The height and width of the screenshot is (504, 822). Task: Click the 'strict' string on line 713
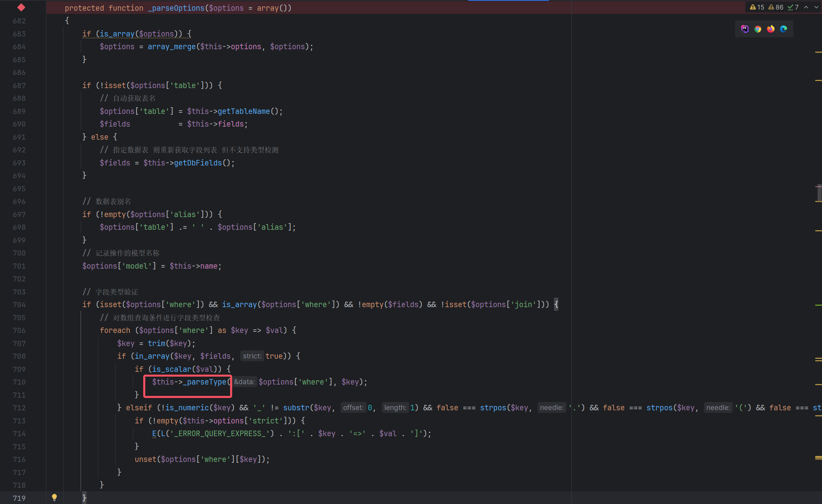click(x=266, y=421)
